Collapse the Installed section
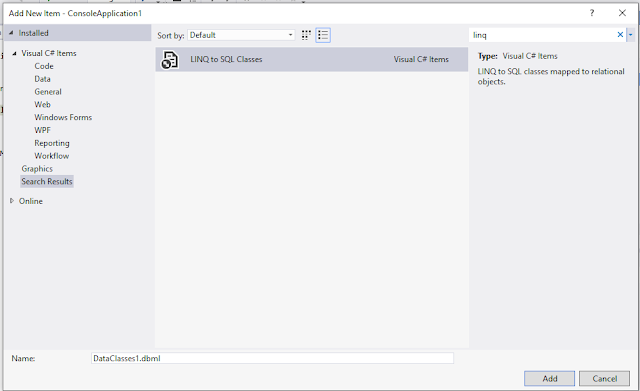 pos(11,33)
